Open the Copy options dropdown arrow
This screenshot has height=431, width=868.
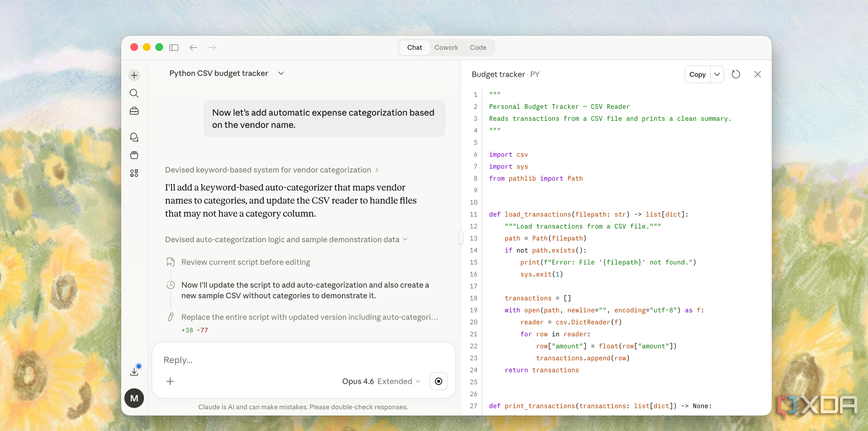coord(717,74)
